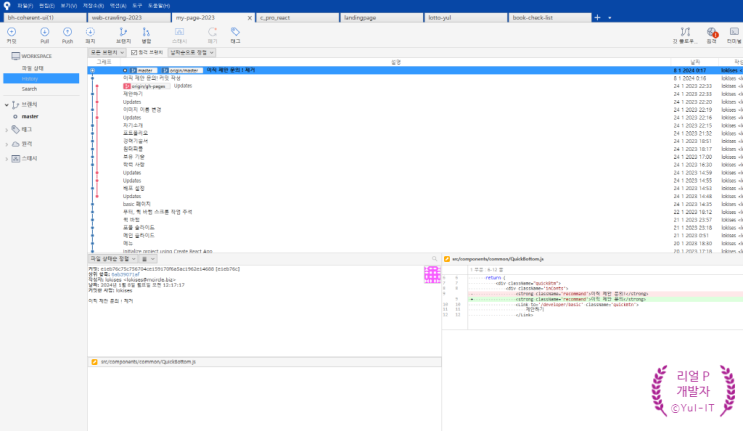Select QuickBottom.js in the changed files list
743x431 pixels.
click(264, 362)
